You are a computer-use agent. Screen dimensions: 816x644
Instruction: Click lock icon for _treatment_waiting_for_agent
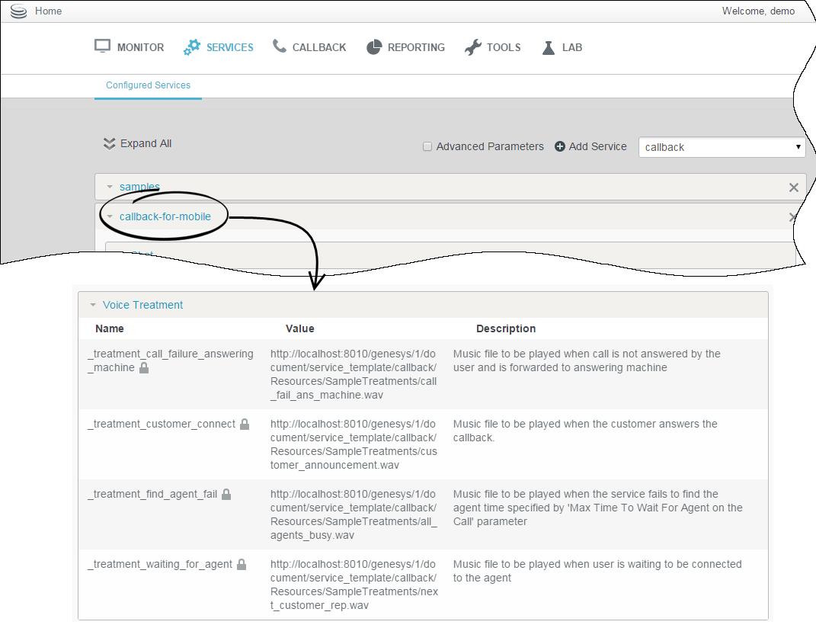(242, 564)
